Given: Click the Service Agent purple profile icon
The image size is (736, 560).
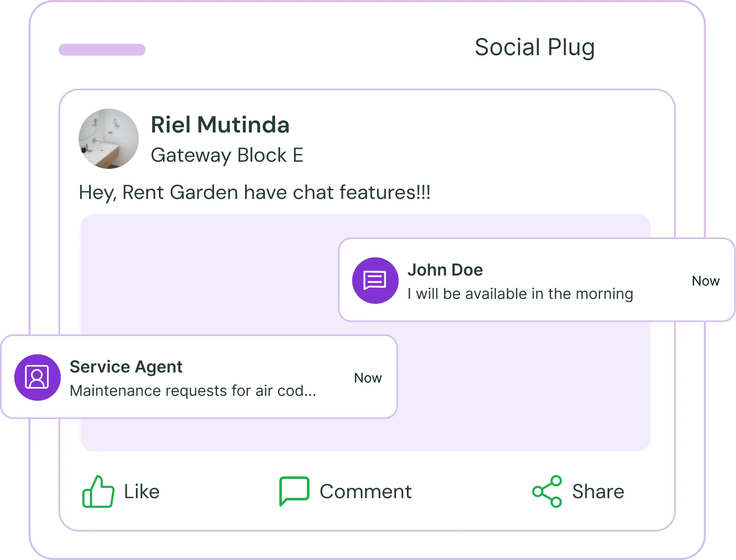Looking at the screenshot, I should point(38,377).
